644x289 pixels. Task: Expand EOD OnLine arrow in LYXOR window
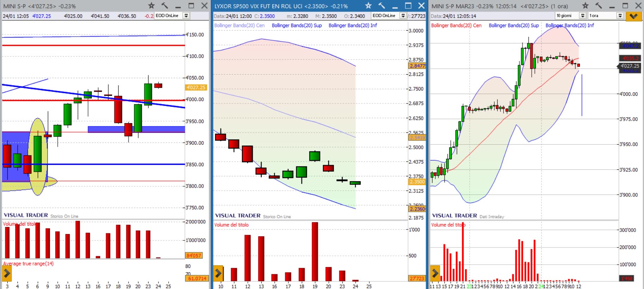pos(403,15)
